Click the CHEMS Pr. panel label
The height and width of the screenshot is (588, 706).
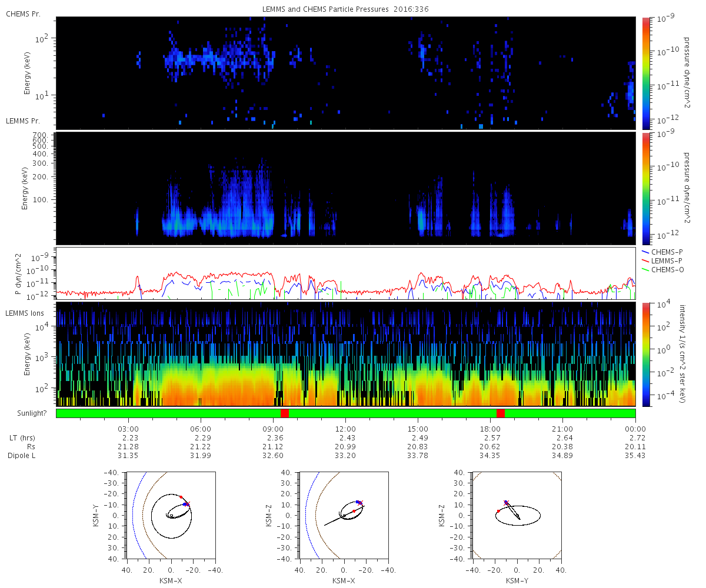[x=23, y=14]
